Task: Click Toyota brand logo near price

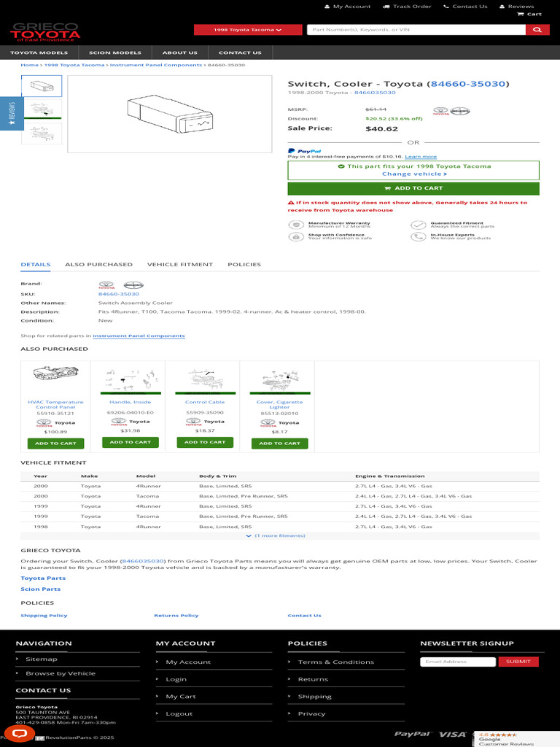Action: (440, 111)
